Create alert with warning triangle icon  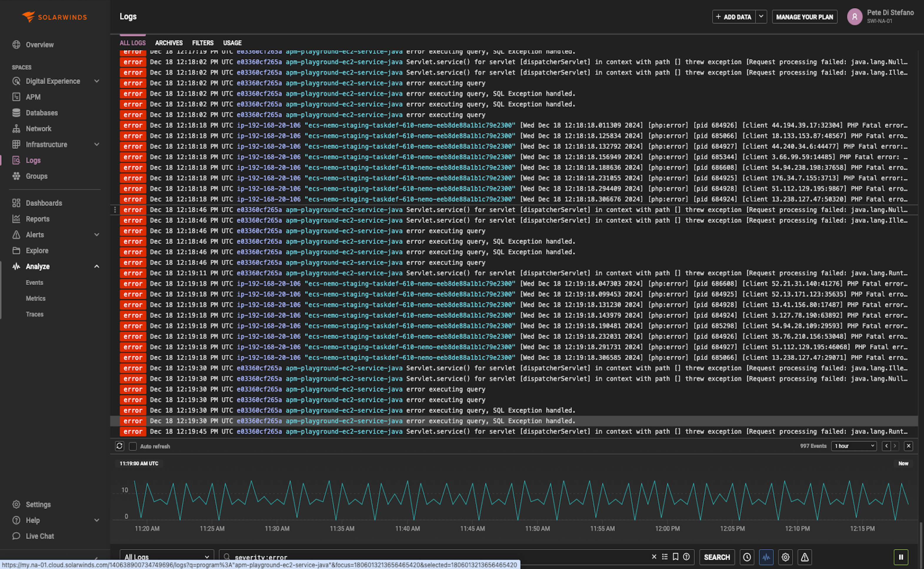pyautogui.click(x=804, y=557)
